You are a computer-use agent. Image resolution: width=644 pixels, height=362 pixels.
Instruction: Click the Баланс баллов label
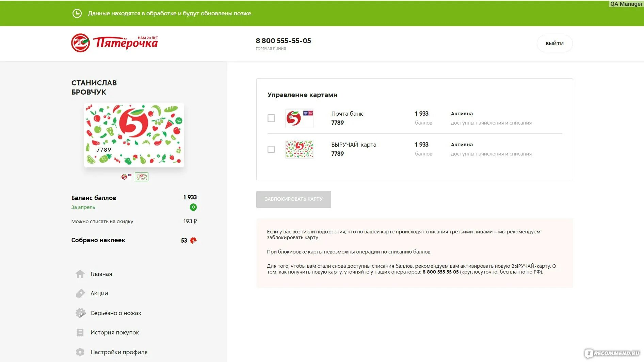point(94,198)
